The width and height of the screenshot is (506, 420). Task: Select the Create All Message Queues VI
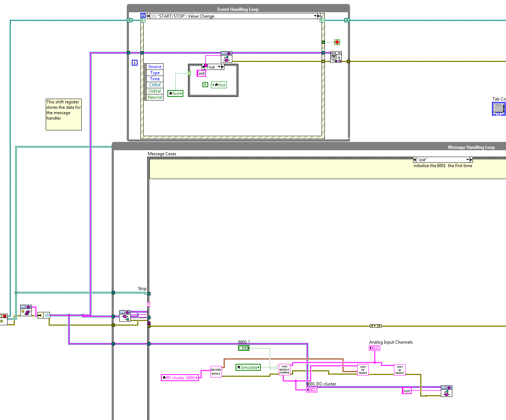coord(26,310)
